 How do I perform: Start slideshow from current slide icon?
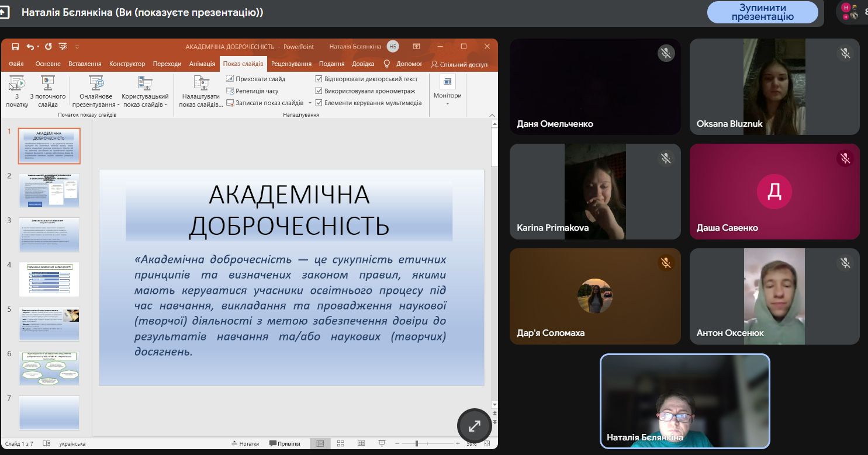47,83
